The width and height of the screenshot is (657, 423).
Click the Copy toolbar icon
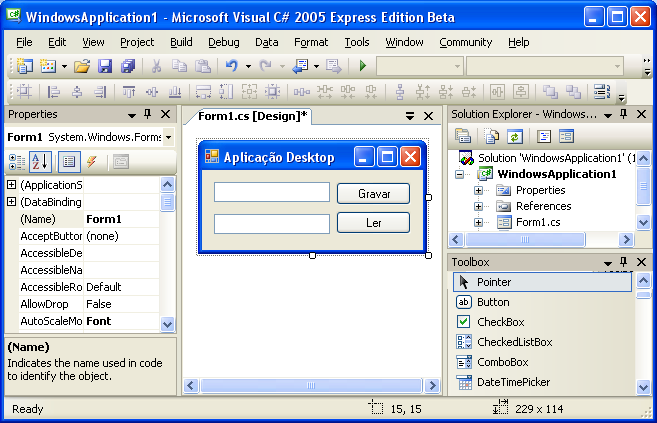[x=179, y=66]
